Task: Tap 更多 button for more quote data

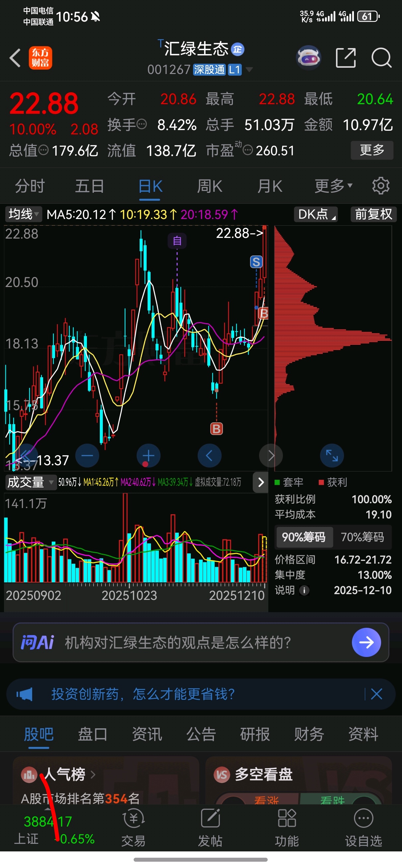Action: 372,150
